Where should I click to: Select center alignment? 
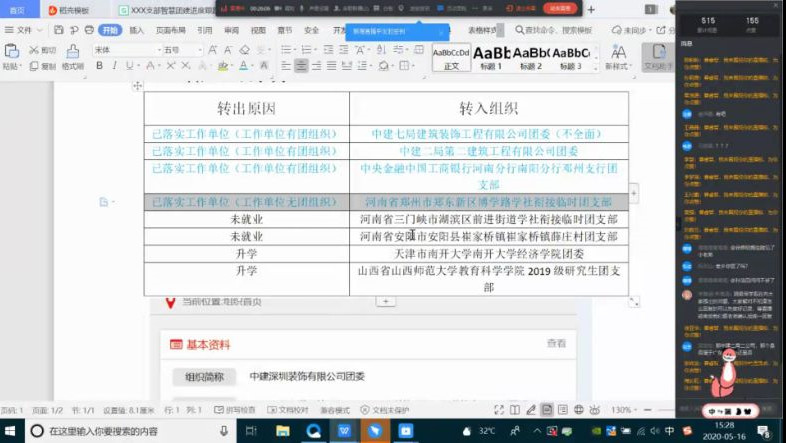(301, 66)
